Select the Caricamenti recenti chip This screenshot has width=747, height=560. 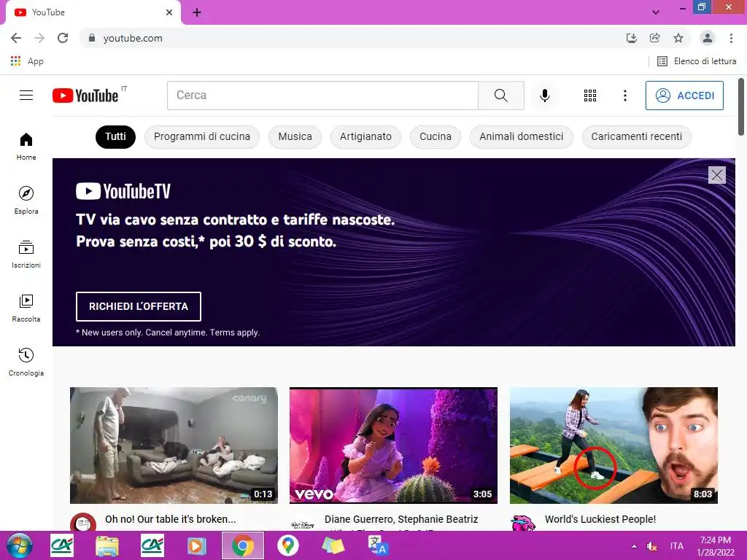coord(636,136)
